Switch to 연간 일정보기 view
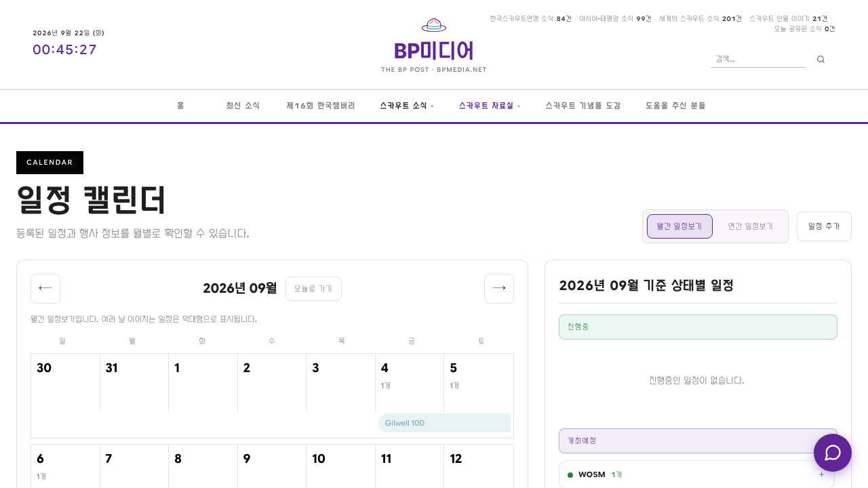The image size is (868, 488). tap(750, 226)
